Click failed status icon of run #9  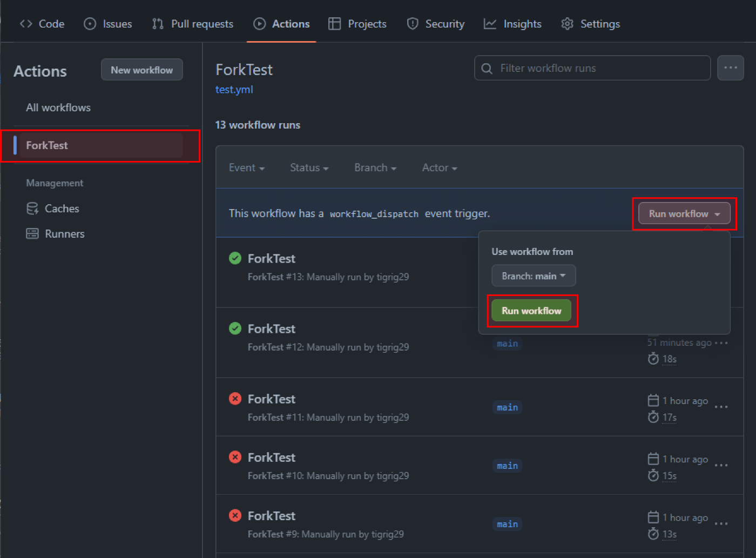coord(235,515)
